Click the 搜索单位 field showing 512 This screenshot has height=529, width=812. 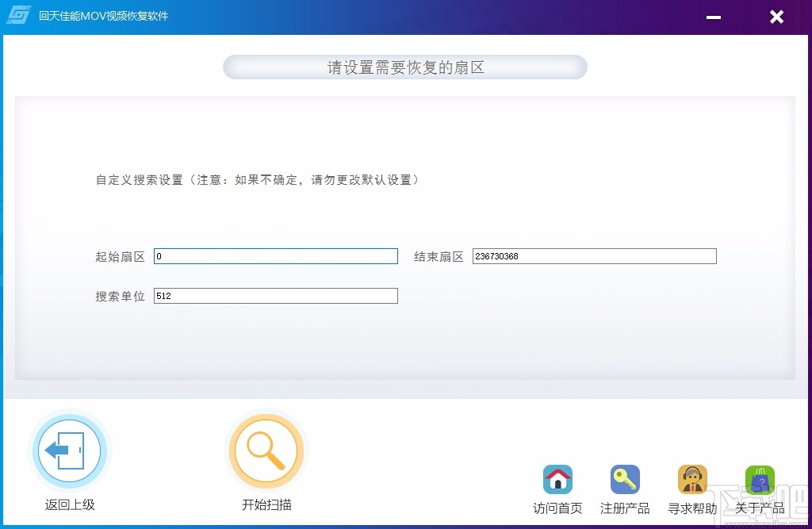click(x=275, y=295)
